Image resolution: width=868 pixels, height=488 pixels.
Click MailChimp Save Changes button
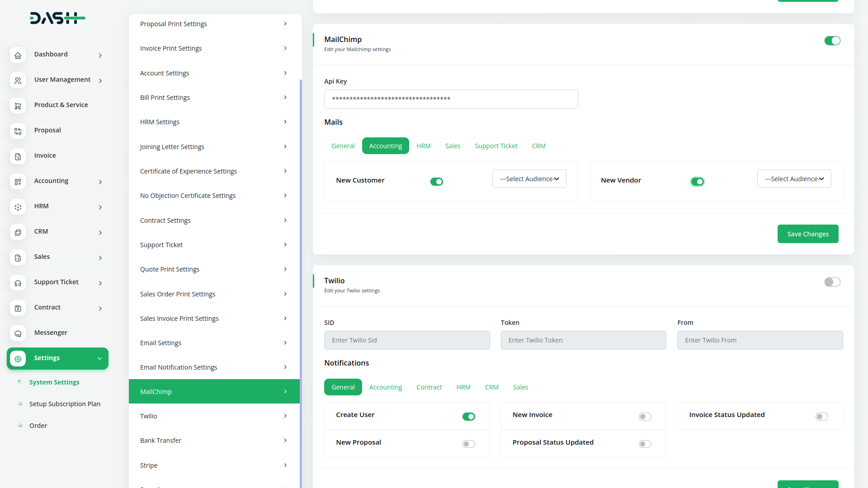click(x=807, y=234)
